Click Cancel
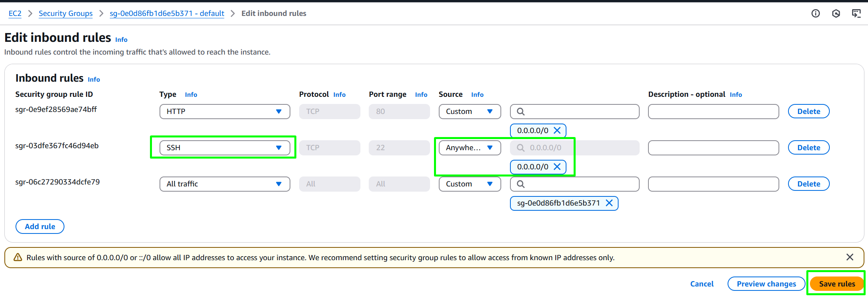This screenshot has height=302, width=868. click(x=702, y=284)
